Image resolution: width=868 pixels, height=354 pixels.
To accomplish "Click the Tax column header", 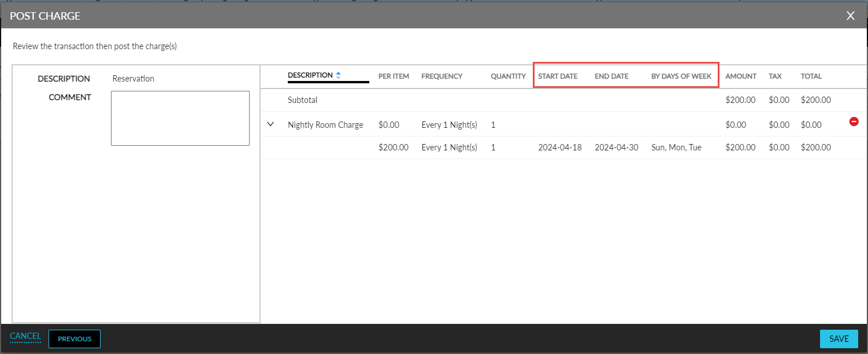I will point(775,76).
